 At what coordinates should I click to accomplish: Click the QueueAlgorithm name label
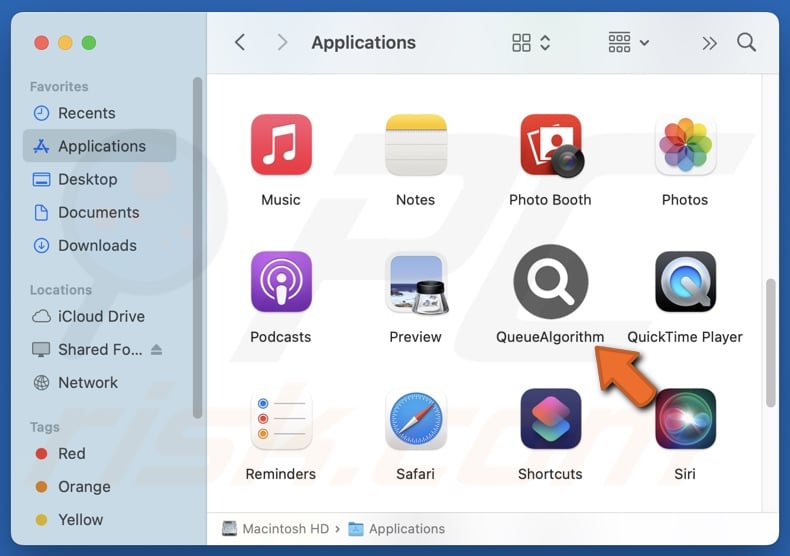(550, 337)
